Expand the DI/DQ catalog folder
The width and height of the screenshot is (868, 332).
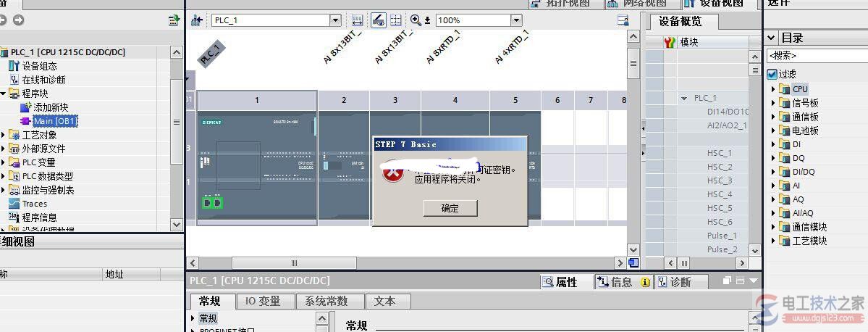[x=773, y=172]
